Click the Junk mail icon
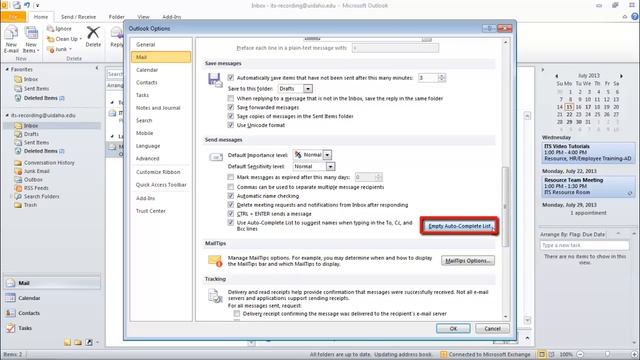The width and height of the screenshot is (640, 360). (x=51, y=49)
